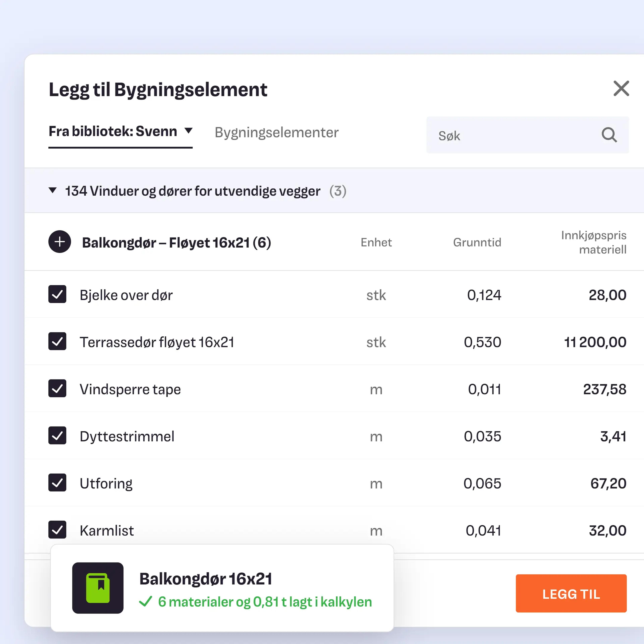Image resolution: width=644 pixels, height=644 pixels.
Task: Click the price value 3,41
Action: click(613, 436)
